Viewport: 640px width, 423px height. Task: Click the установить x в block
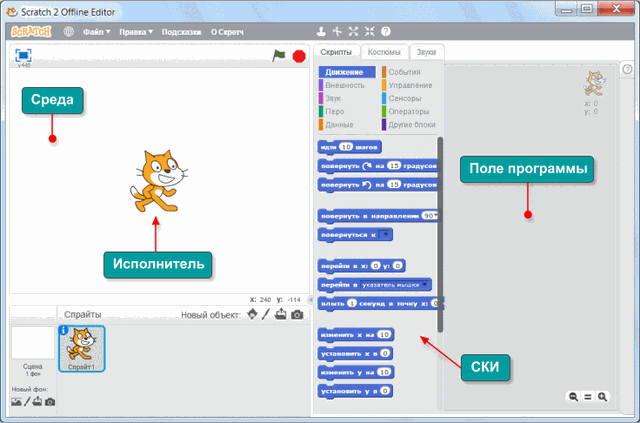pyautogui.click(x=355, y=354)
